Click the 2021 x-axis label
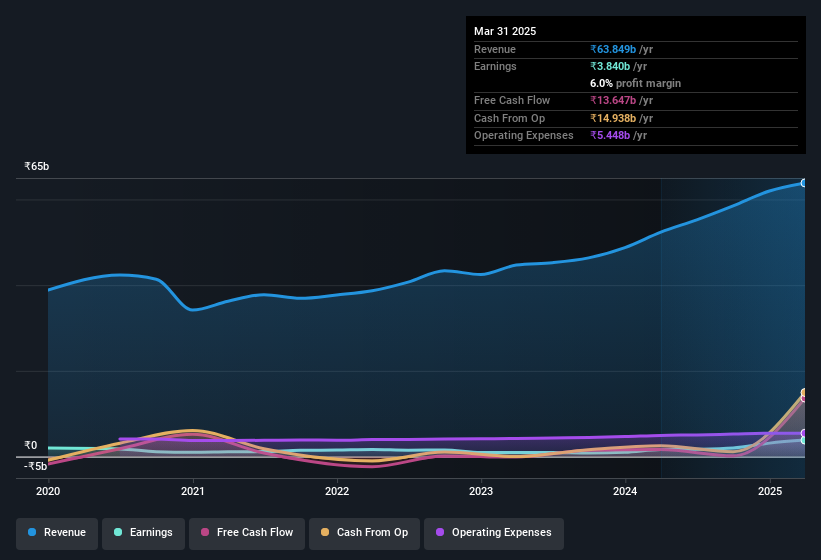 192,491
